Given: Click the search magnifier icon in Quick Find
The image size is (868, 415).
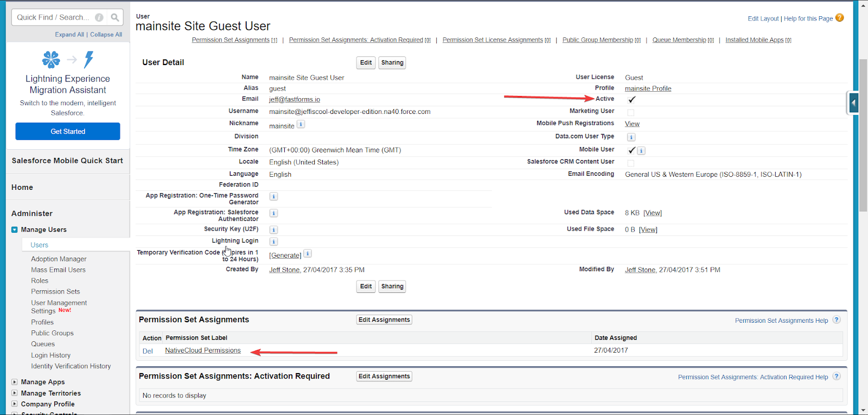Looking at the screenshot, I should coord(114,17).
